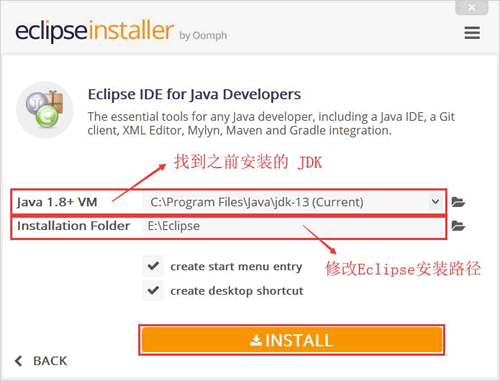Click the Eclipse IDE for Java Developers title
500x381 pixels.
click(194, 94)
